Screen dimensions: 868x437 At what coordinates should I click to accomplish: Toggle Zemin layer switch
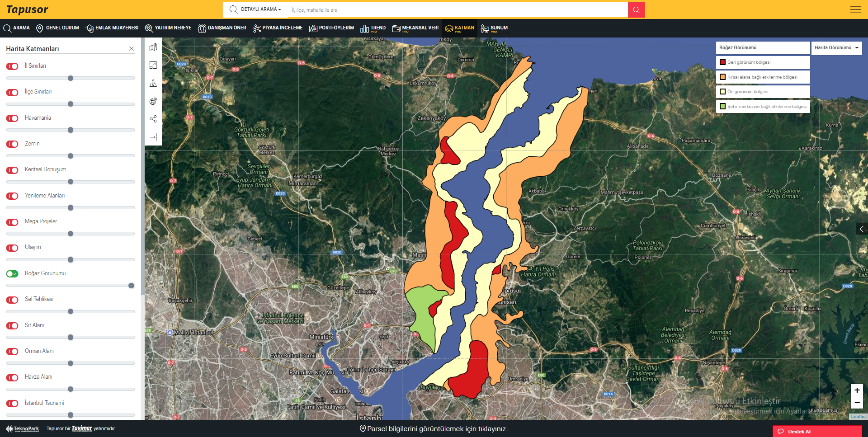tap(12, 144)
